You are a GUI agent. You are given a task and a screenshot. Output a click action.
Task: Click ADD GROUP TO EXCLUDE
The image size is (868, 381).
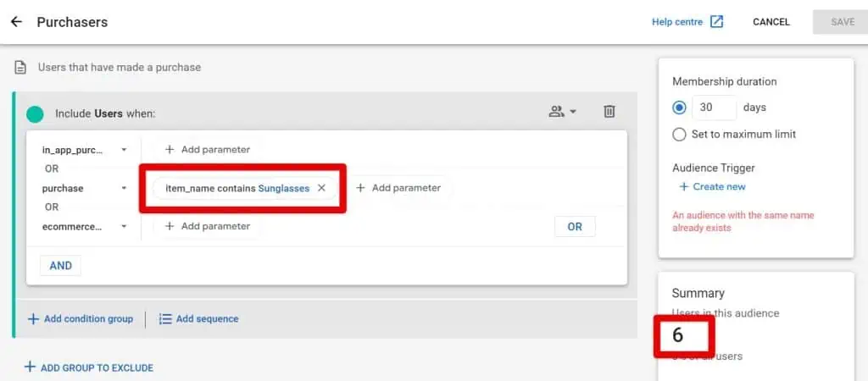pos(88,367)
